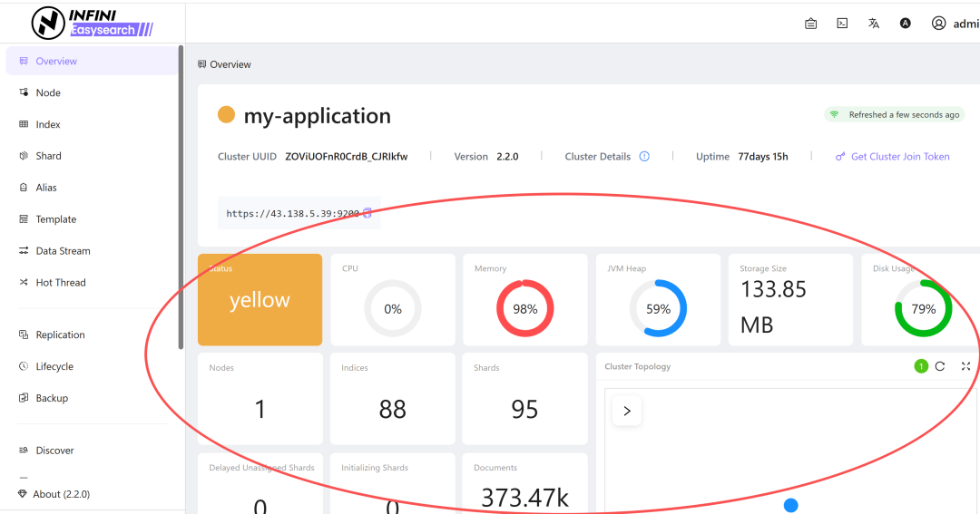Click the Overview breadcrumb at page top
The width and height of the screenshot is (980, 514).
tap(224, 64)
